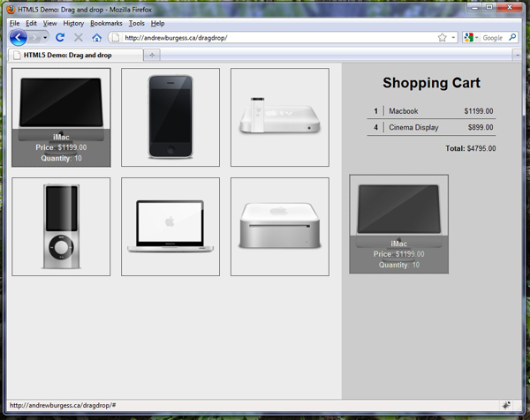Open the back/forward history dropdown arrow
Screen dimensions: 530x420
tap(45, 37)
